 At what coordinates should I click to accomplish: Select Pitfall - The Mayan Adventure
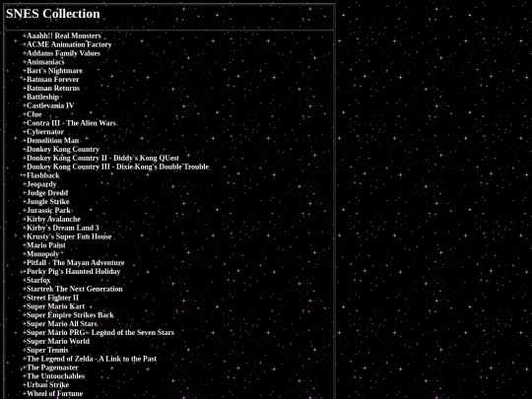[x=75, y=263]
